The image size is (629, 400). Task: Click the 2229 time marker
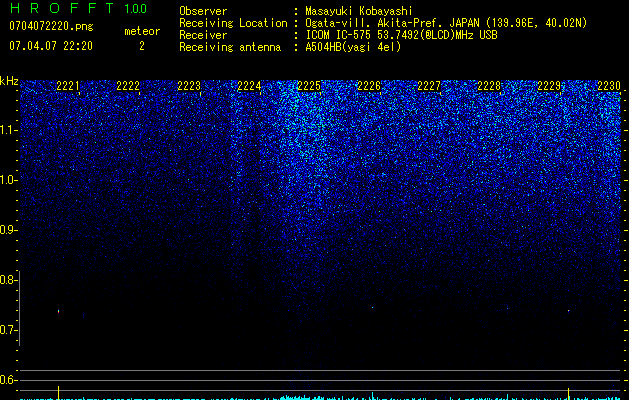click(x=549, y=86)
